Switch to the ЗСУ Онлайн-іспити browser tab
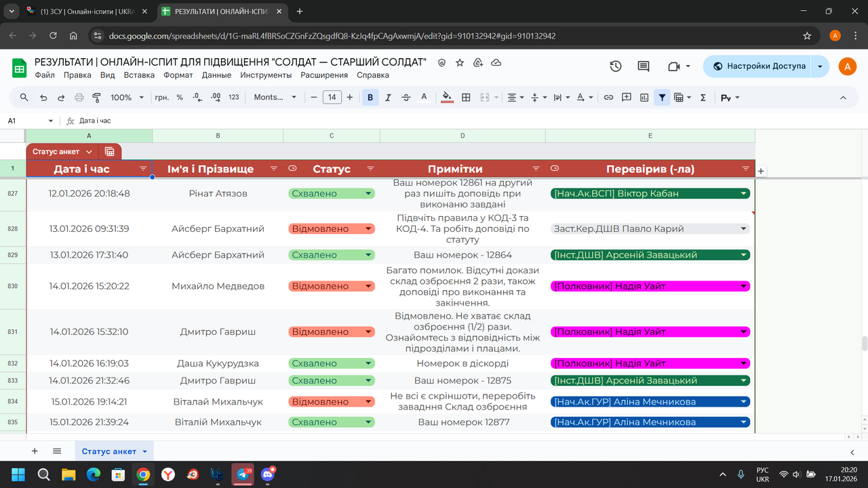Screen dimensions: 868x488 [87, 12]
